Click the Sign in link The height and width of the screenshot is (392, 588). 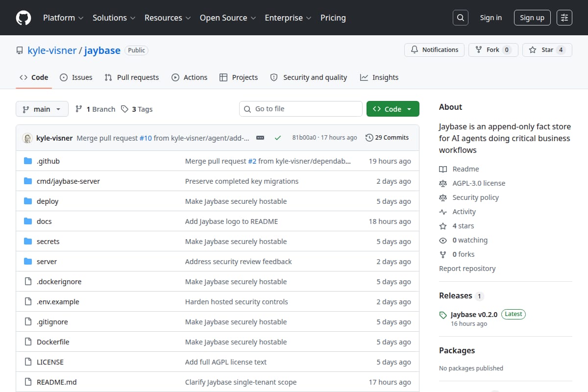tap(491, 18)
